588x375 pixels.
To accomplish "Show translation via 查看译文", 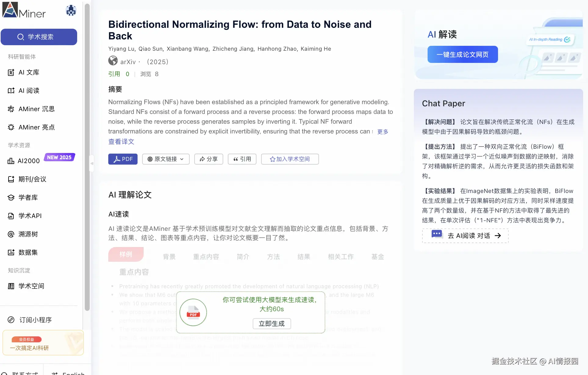I will coord(121,142).
